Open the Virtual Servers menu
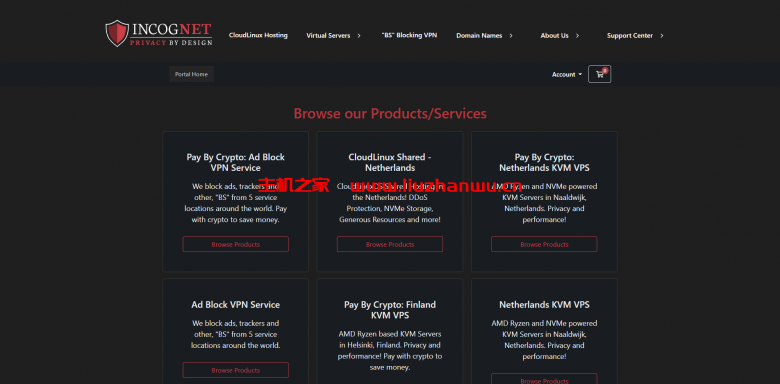Screen dimensions: 780x384 point(328,36)
